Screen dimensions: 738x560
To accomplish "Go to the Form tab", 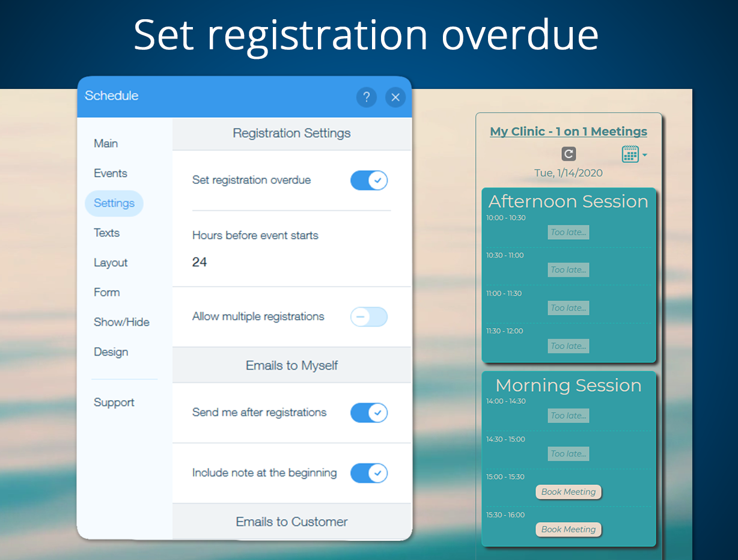I will tap(107, 293).
